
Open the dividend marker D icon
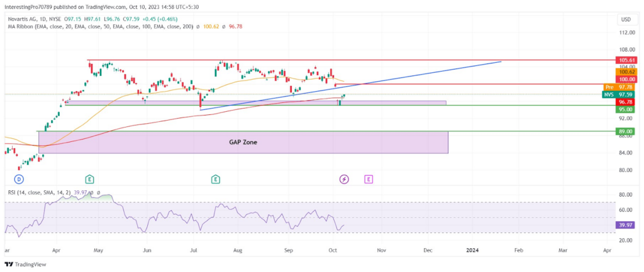coord(18,179)
